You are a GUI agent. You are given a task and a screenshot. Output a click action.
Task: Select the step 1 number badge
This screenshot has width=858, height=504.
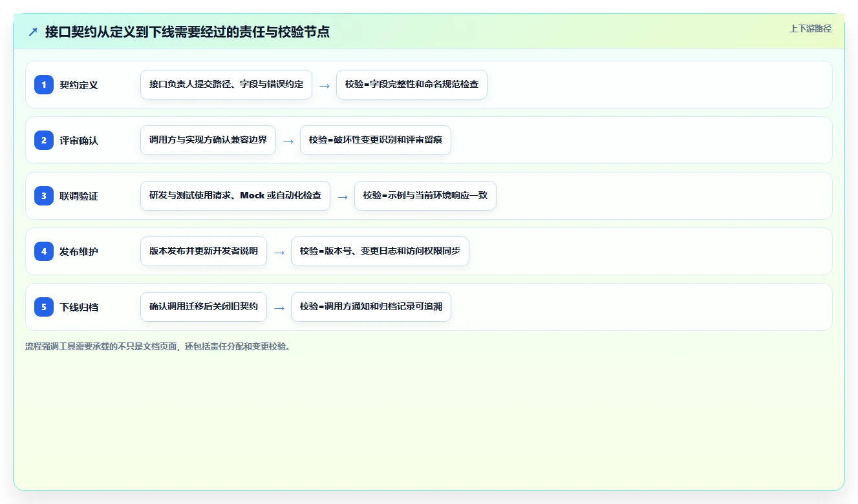pyautogui.click(x=44, y=85)
